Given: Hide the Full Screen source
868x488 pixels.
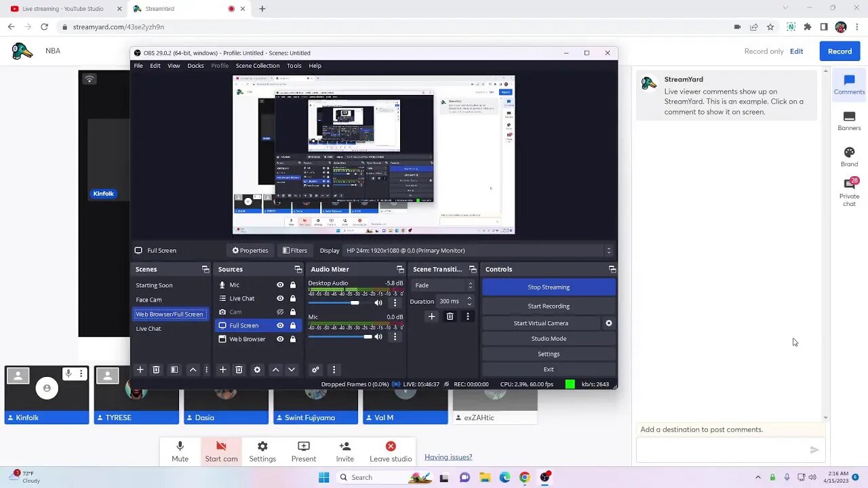Looking at the screenshot, I should [280, 325].
